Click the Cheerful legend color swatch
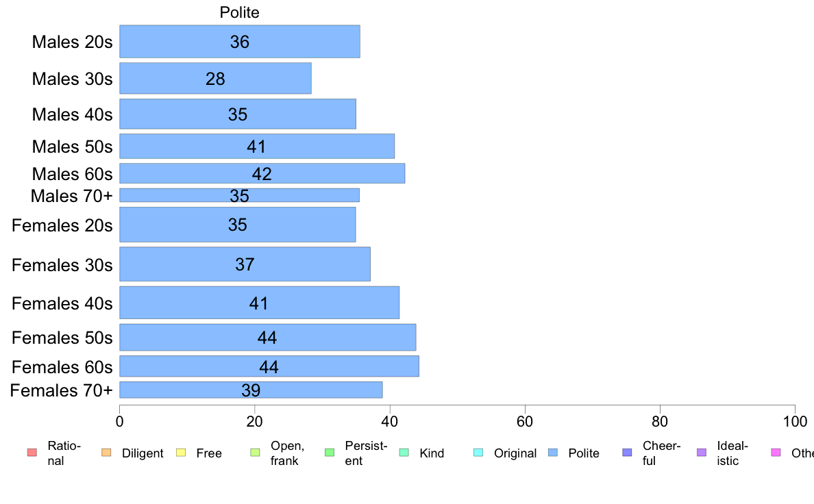814x504 pixels. tap(627, 453)
